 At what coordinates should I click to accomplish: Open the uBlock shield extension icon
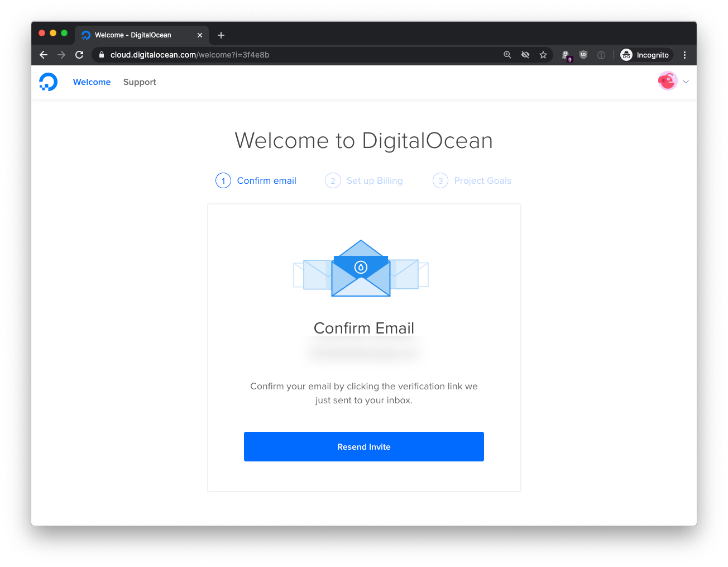pyautogui.click(x=583, y=55)
